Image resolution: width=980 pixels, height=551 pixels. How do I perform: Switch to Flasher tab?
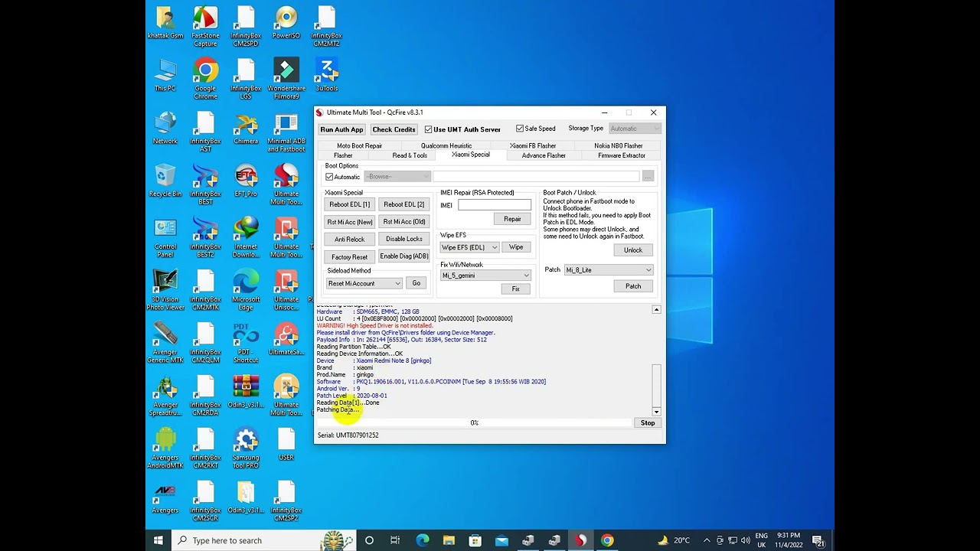point(343,155)
